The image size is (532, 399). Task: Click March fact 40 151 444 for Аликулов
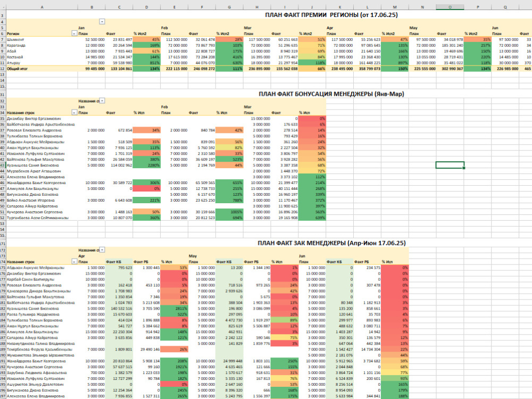(x=285, y=189)
